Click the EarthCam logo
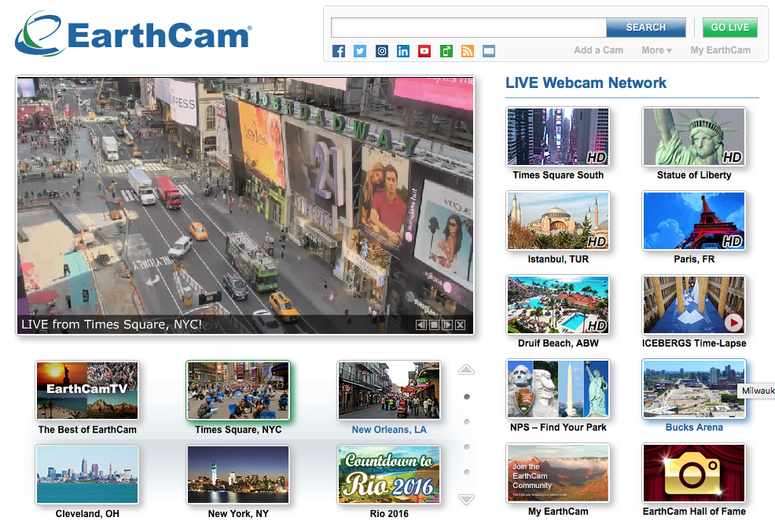The height and width of the screenshot is (532, 775). pos(134,34)
